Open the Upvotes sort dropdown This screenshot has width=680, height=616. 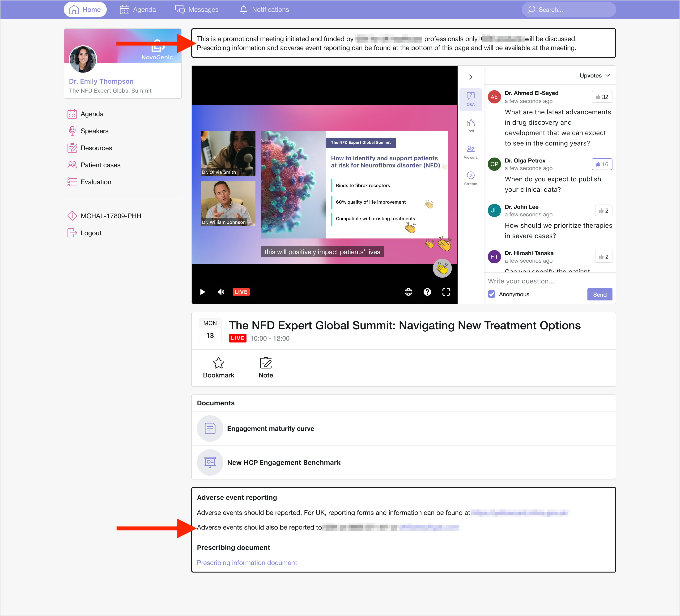595,75
